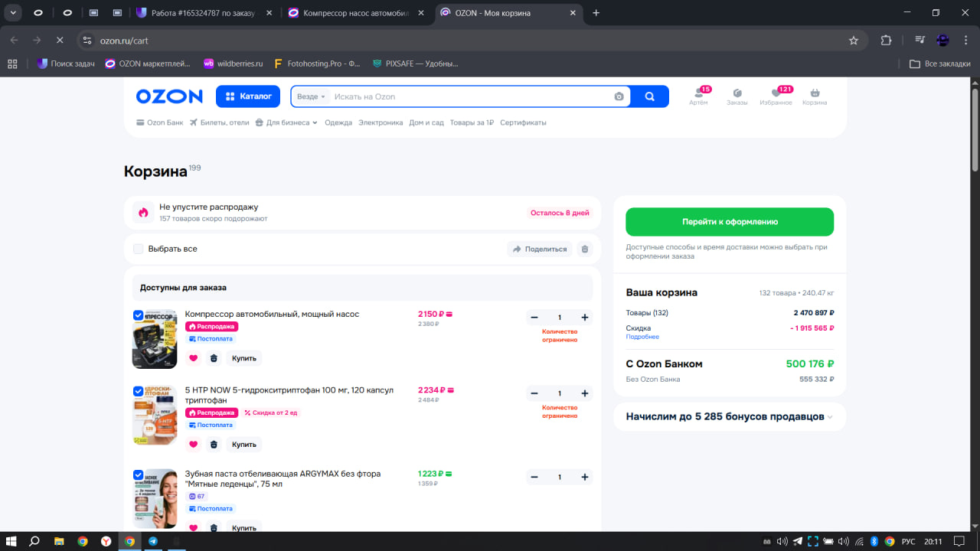The height and width of the screenshot is (551, 980).
Task: Open the Электроника navigation item
Action: (x=381, y=122)
